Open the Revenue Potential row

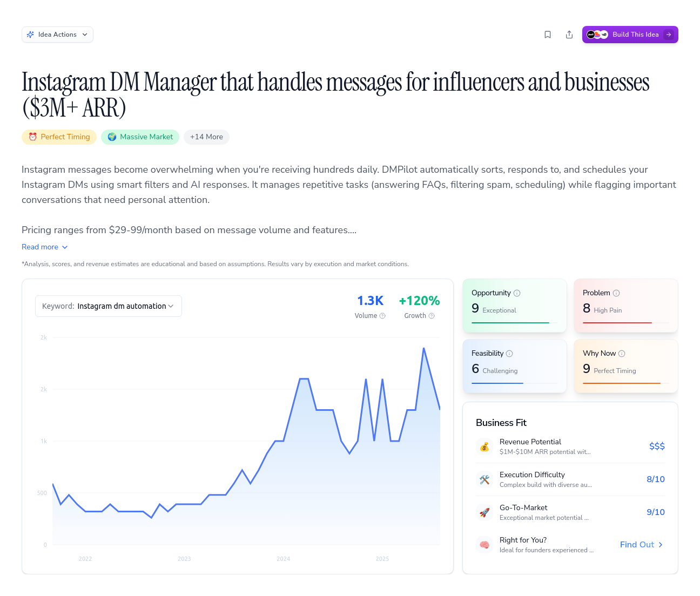pos(570,446)
